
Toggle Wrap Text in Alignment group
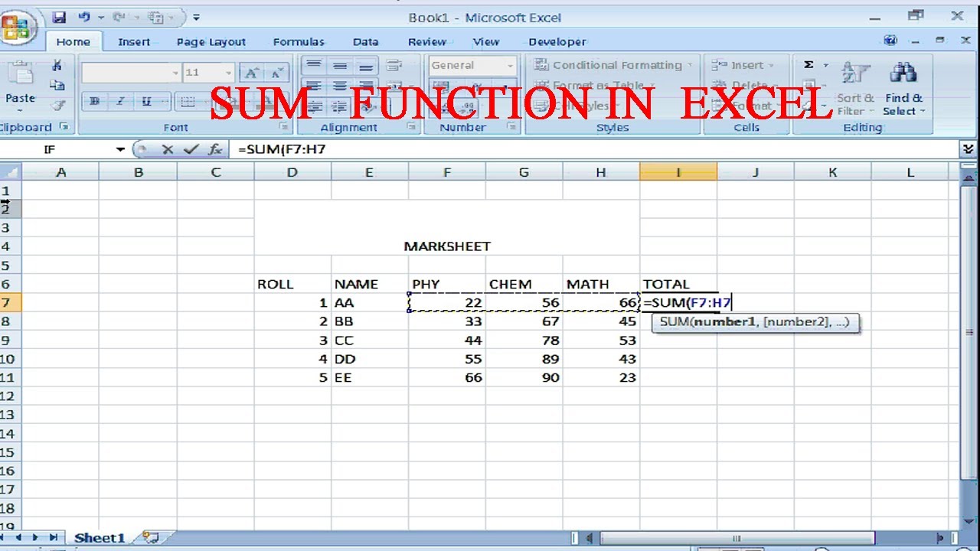point(394,66)
